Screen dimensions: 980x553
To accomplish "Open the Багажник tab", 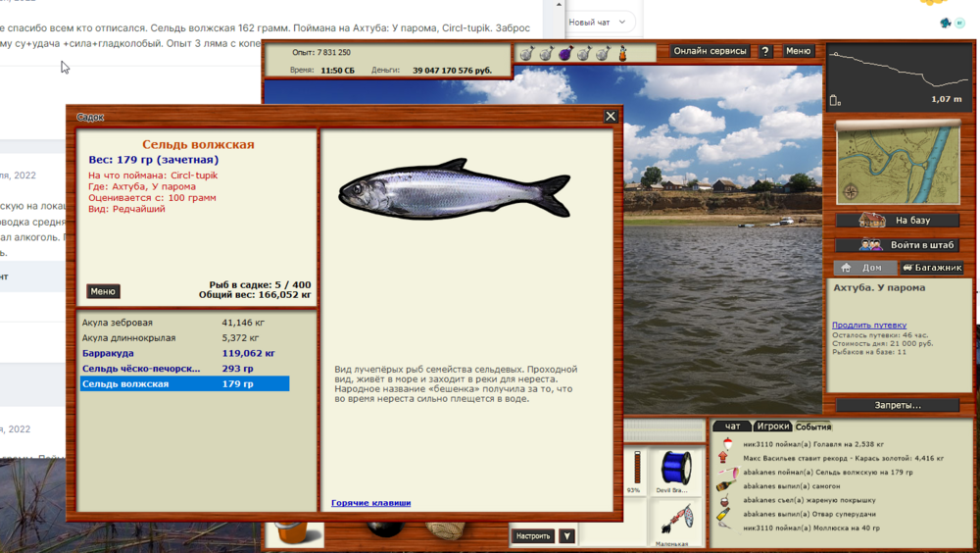I will point(932,267).
